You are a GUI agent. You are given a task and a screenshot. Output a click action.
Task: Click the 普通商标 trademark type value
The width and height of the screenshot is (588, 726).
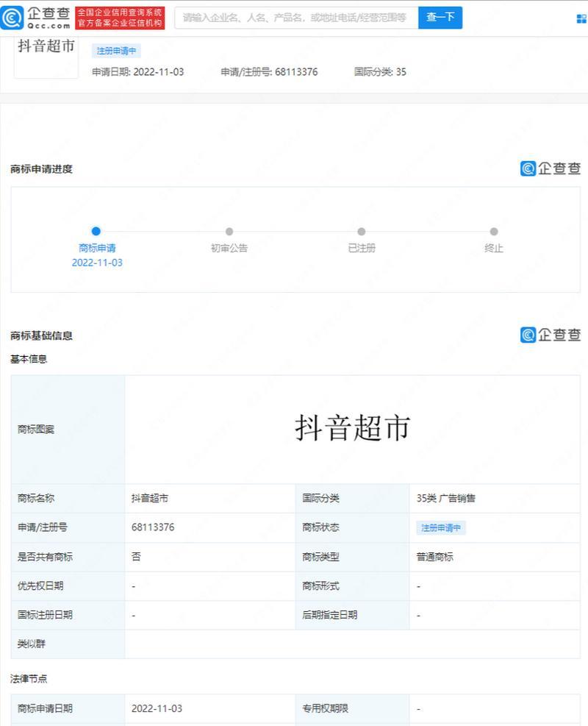[435, 557]
